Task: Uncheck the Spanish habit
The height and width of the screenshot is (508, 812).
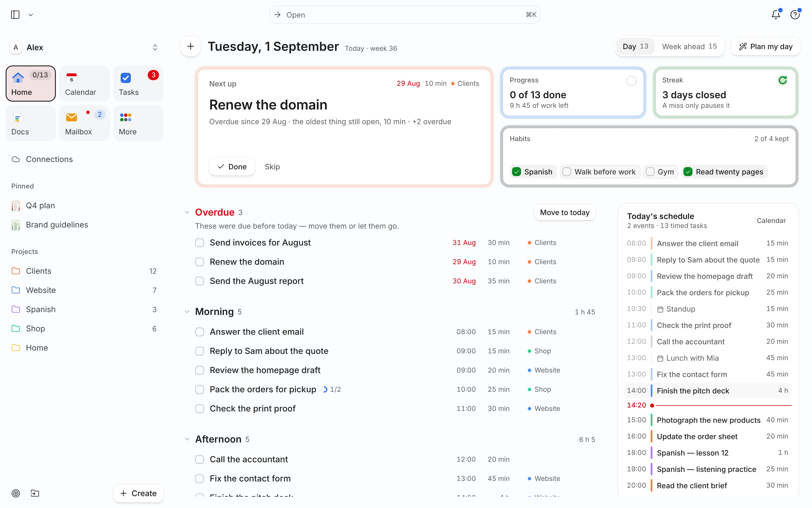Action: [x=533, y=172]
